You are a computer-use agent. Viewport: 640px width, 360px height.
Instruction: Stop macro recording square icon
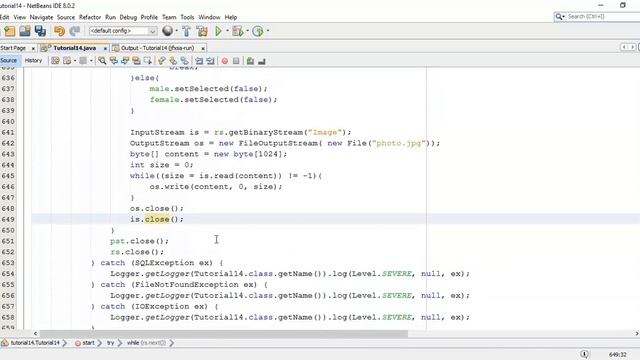236,61
